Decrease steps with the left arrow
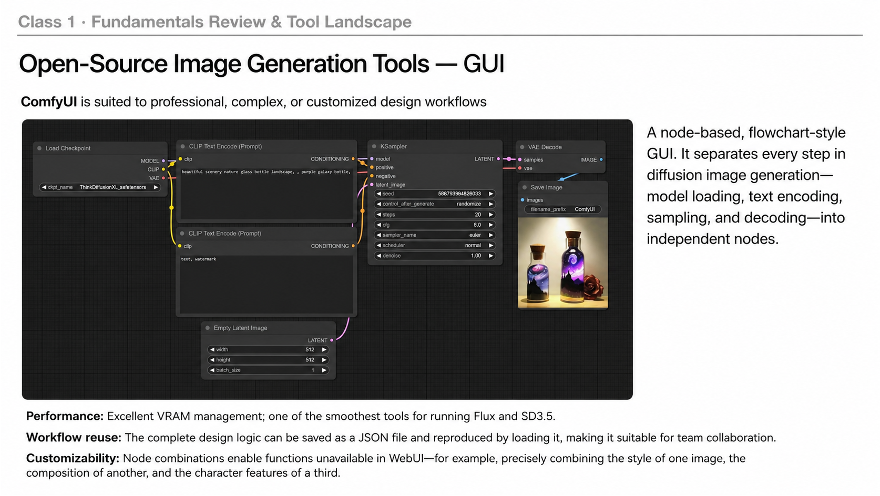The width and height of the screenshot is (880, 496). (x=379, y=214)
